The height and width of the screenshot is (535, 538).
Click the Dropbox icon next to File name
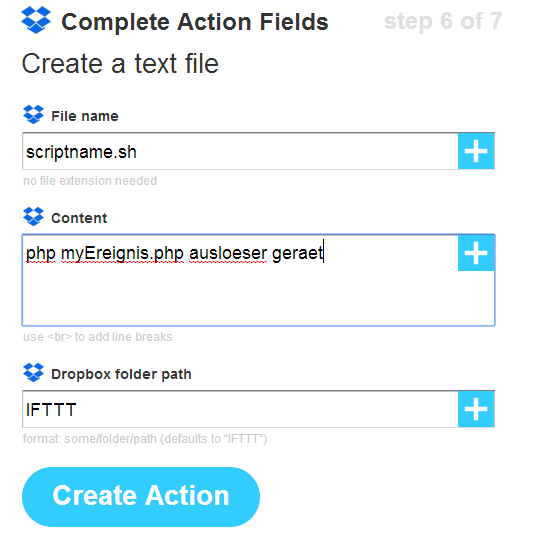pos(34,114)
